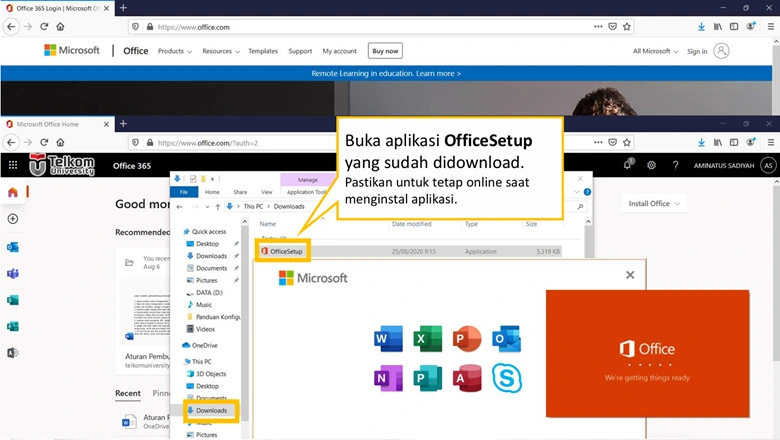Open My account link

pyautogui.click(x=339, y=51)
